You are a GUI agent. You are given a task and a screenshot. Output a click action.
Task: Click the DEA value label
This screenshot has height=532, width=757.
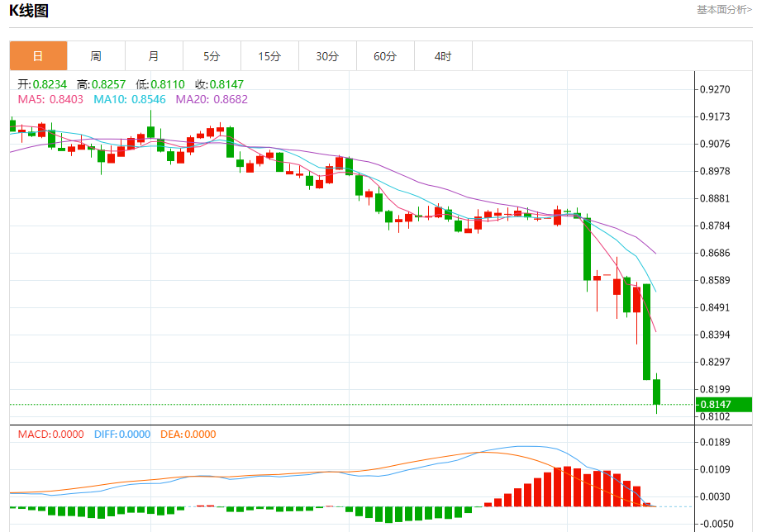tap(188, 435)
